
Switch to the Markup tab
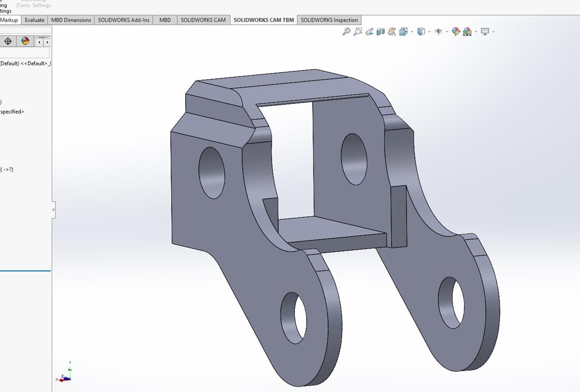pyautogui.click(x=10, y=20)
